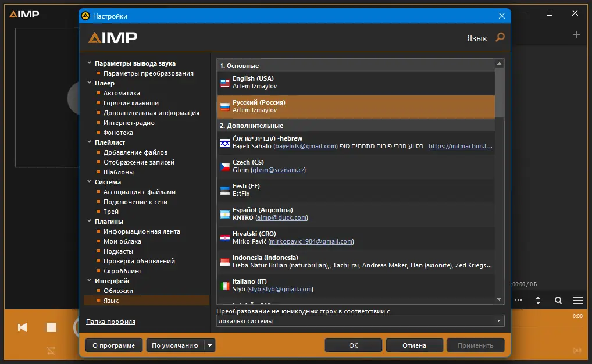
Task: Open Проверка обновлений settings page
Action: 140,261
